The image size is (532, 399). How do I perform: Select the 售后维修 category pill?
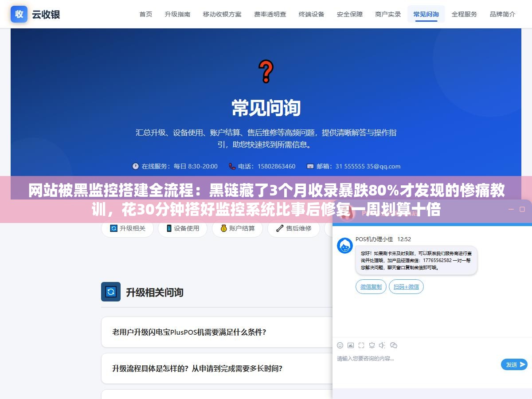click(293, 228)
